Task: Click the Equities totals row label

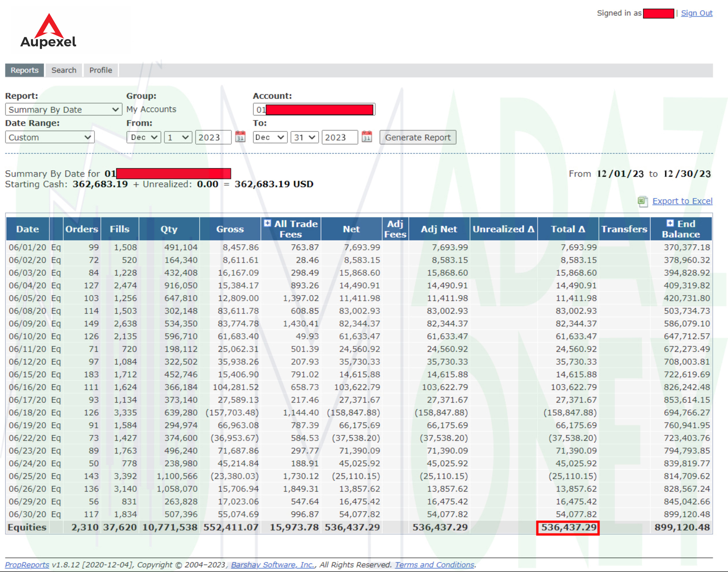Action: 27,527
